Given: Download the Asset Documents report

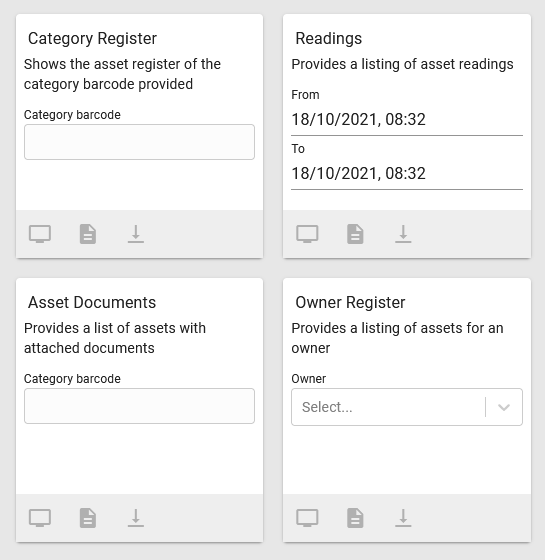Looking at the screenshot, I should click(x=136, y=518).
